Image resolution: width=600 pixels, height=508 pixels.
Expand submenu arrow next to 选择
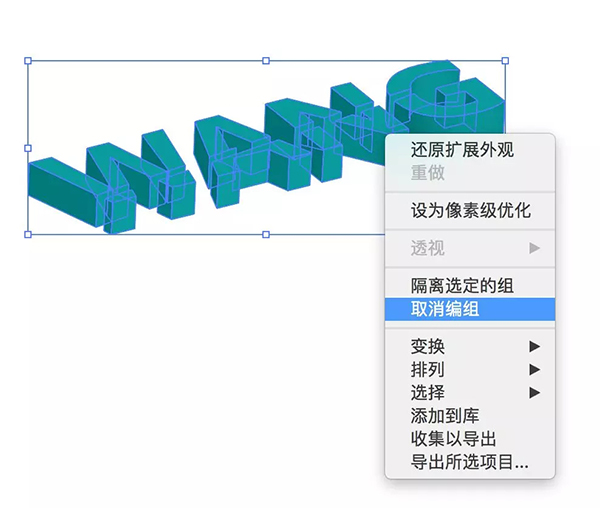(535, 393)
